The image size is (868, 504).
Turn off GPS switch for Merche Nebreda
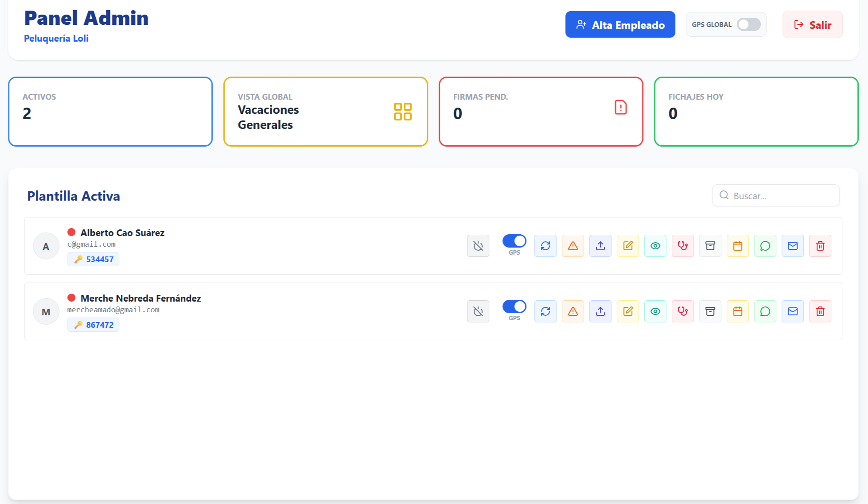[514, 306]
